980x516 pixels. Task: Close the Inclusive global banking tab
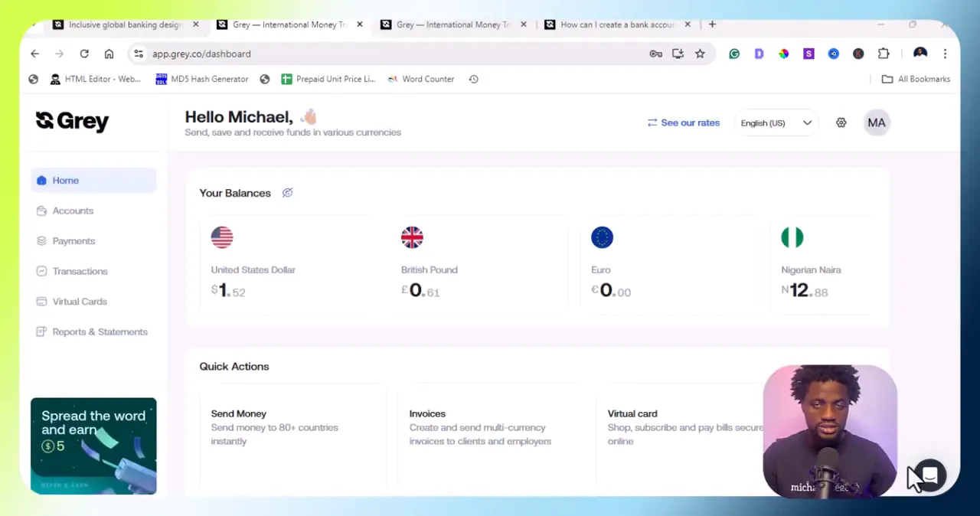click(195, 24)
